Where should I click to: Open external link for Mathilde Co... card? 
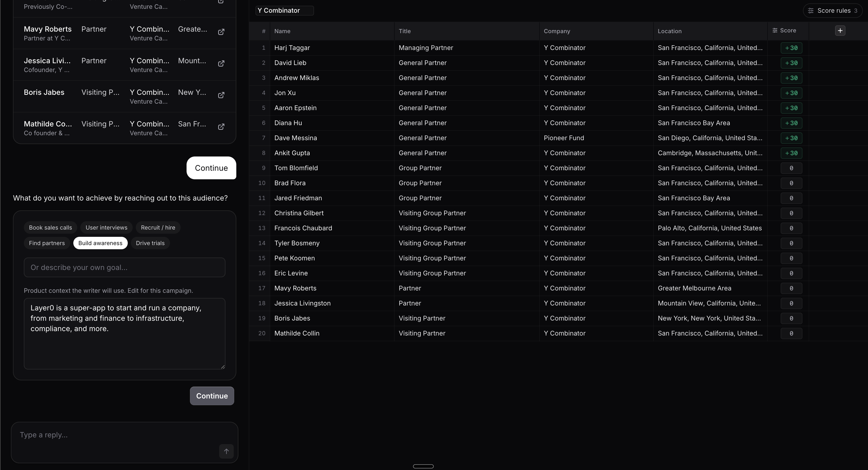(x=221, y=127)
